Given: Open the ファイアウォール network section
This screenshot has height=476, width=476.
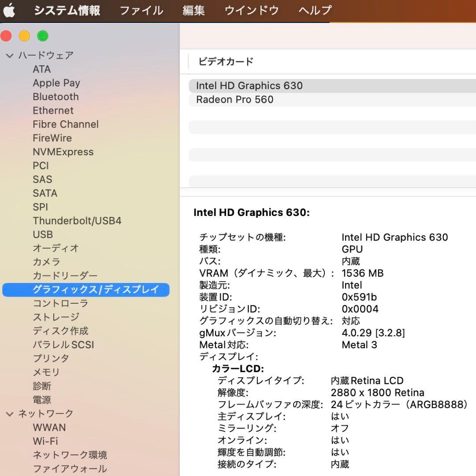Looking at the screenshot, I should tap(70, 469).
